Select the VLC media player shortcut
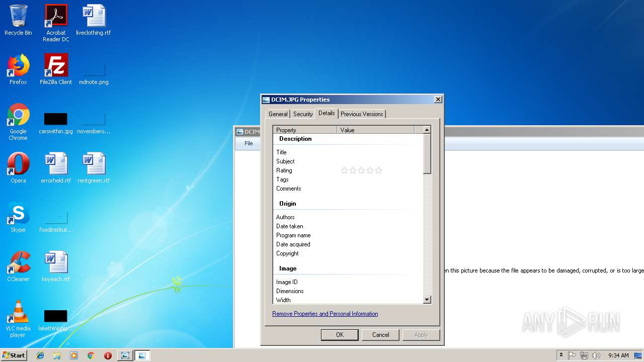Viewport: 644px width, 362px height. pyautogui.click(x=18, y=319)
